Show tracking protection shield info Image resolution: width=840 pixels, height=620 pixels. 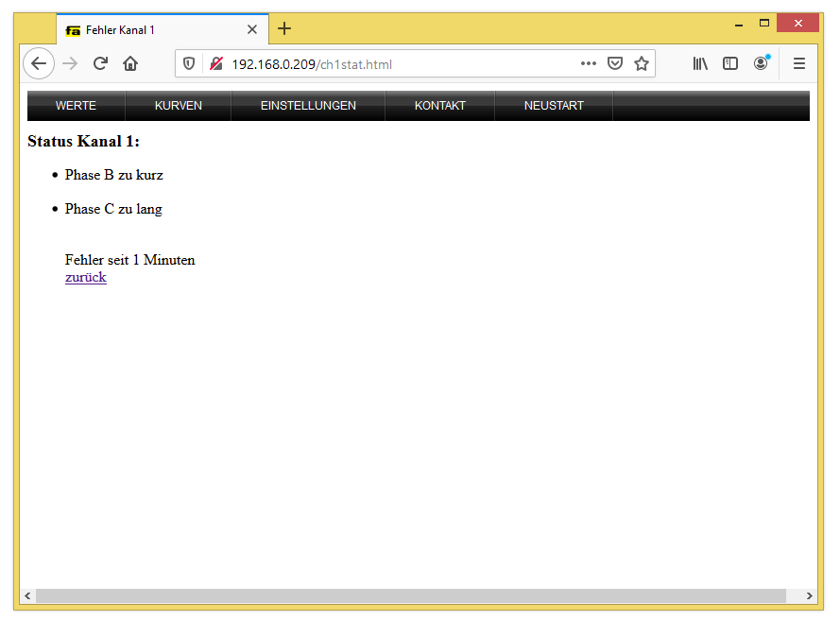[x=189, y=64]
